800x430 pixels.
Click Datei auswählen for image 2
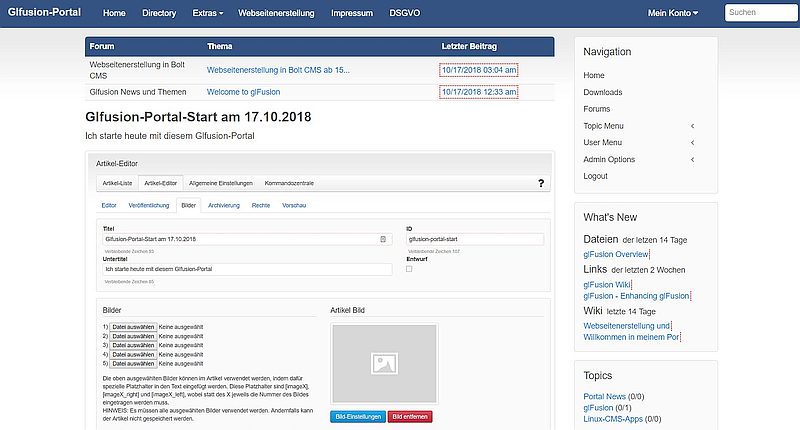coord(133,336)
